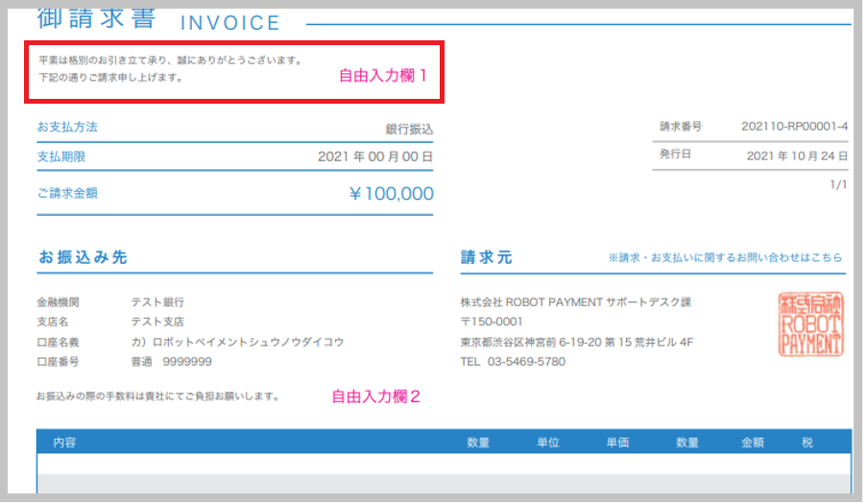Screen dimensions: 868x504
Task: Click the pink 自由入力欄1 label
Action: (383, 75)
